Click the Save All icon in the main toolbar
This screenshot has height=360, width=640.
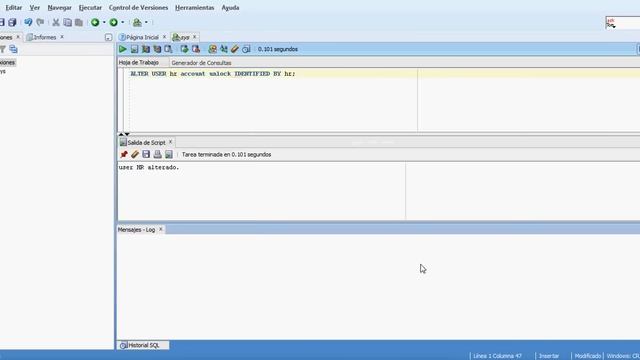[12, 22]
